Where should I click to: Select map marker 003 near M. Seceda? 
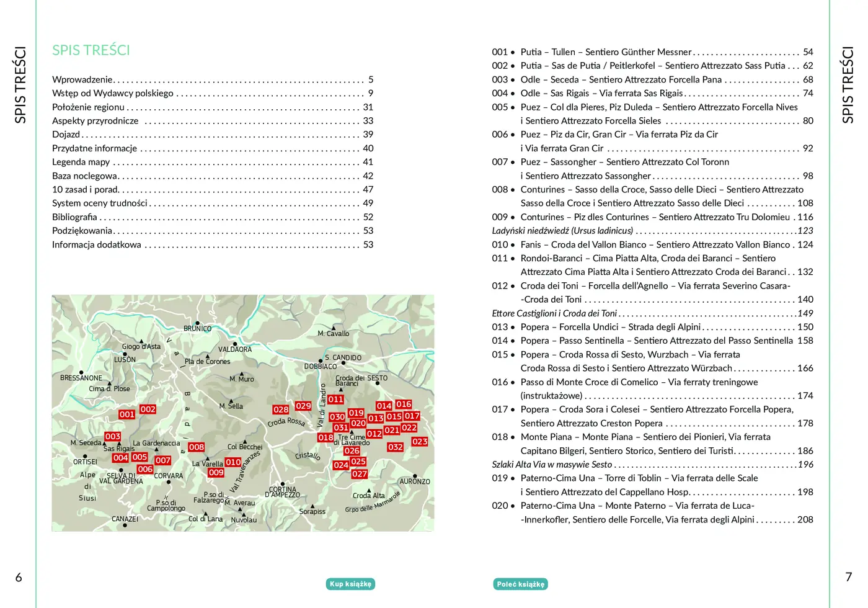pos(113,436)
